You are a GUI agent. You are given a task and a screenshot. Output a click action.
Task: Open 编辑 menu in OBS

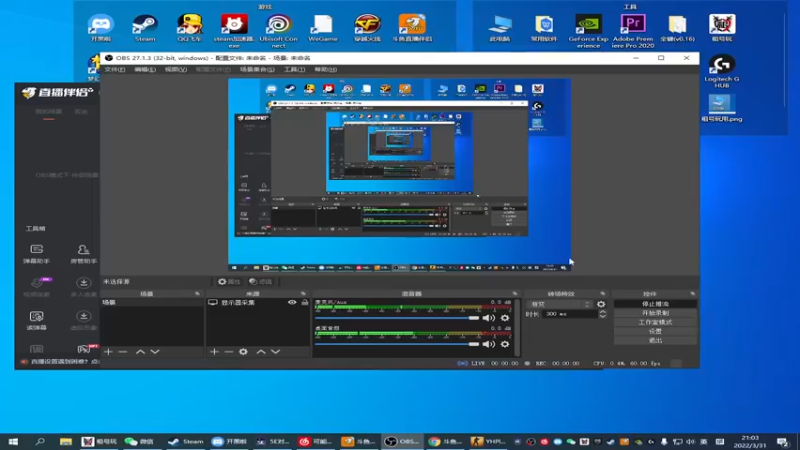pyautogui.click(x=145, y=69)
